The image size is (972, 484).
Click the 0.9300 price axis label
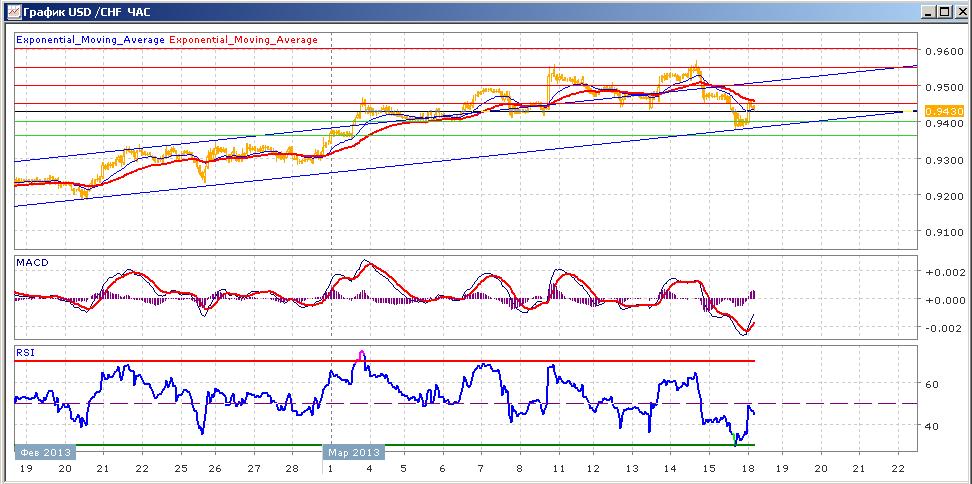point(942,160)
